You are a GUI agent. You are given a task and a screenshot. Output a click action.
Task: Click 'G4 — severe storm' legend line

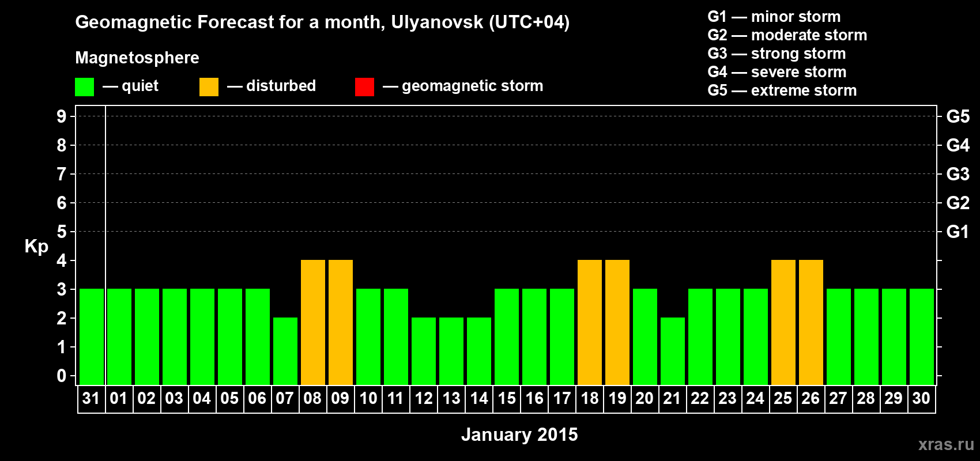coord(777,72)
